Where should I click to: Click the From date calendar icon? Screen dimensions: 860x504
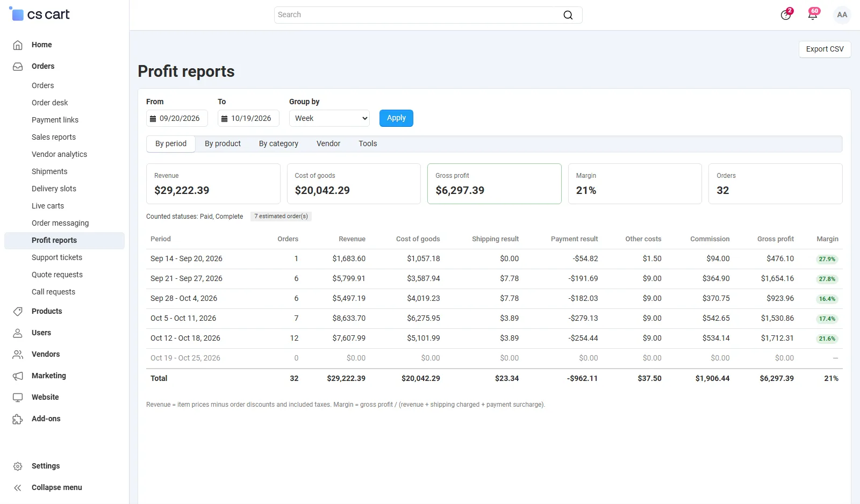[x=153, y=119]
